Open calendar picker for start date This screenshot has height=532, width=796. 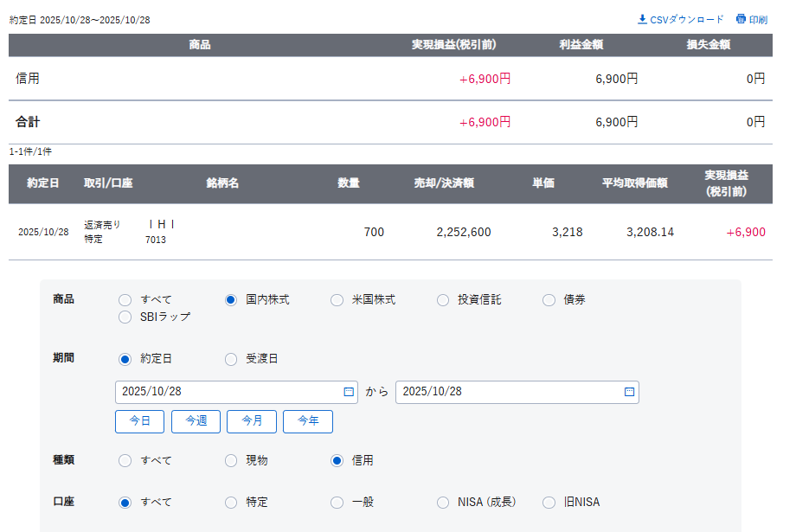coord(349,392)
